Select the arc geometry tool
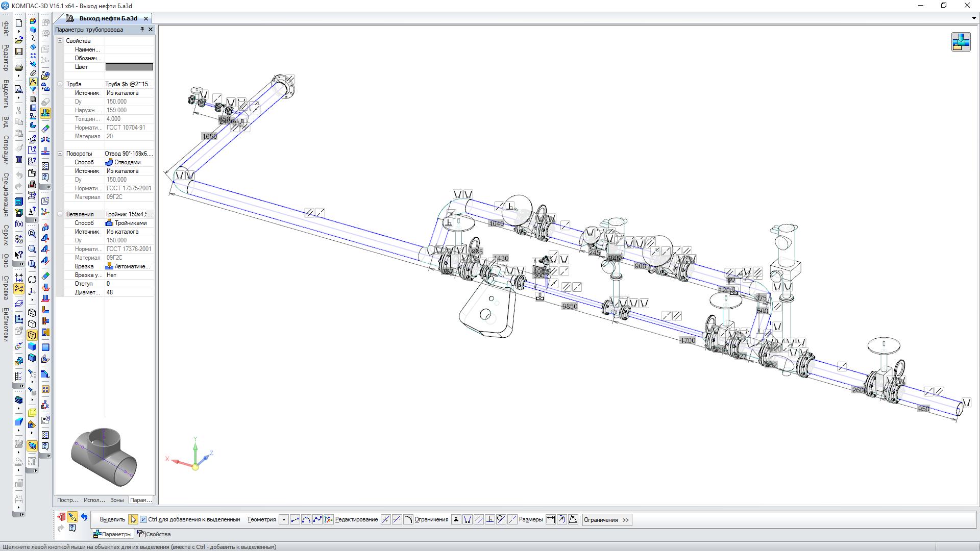The height and width of the screenshot is (551, 980). tap(306, 519)
